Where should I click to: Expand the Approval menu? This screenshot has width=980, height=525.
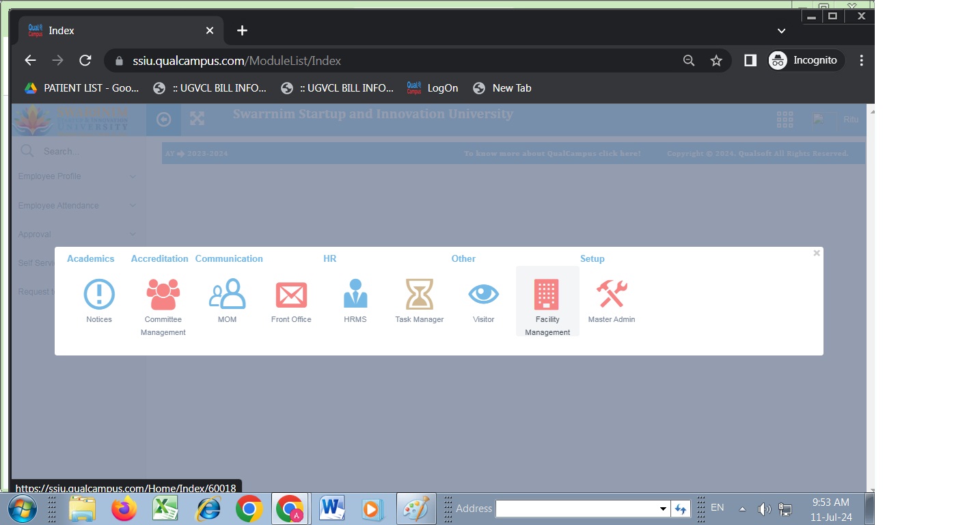point(77,234)
